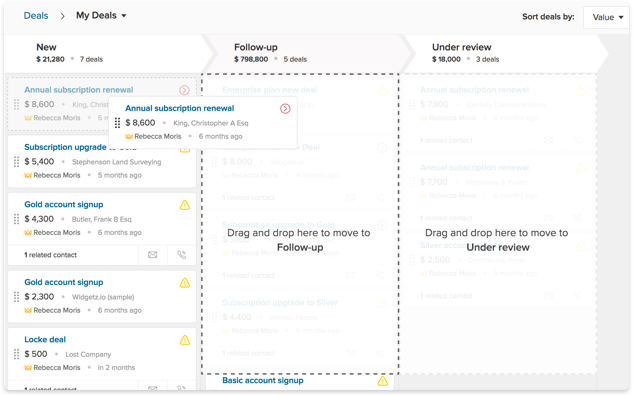Image resolution: width=633 pixels, height=396 pixels.
Task: Click 3 deals count under Under review
Action: pos(488,59)
